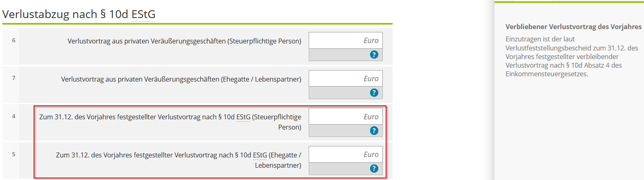Click help title 'Verbliebener Verlustvortrag des Vorjahres'
This screenshot has width=644, height=180.
(573, 27)
